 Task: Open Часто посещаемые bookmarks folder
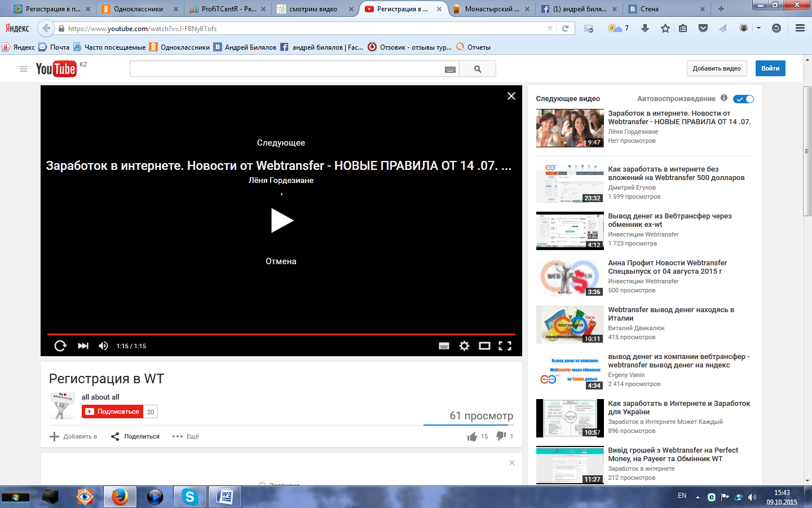click(109, 47)
